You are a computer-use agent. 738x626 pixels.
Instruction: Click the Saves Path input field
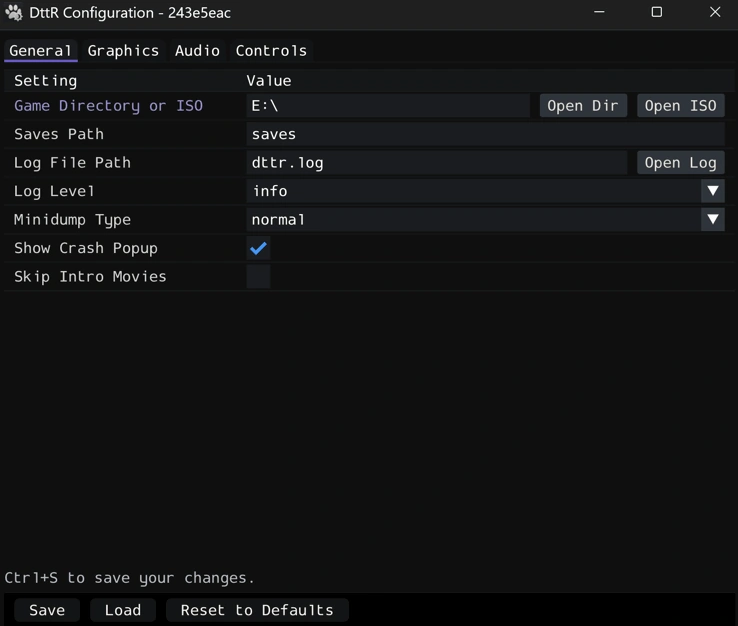coord(485,134)
